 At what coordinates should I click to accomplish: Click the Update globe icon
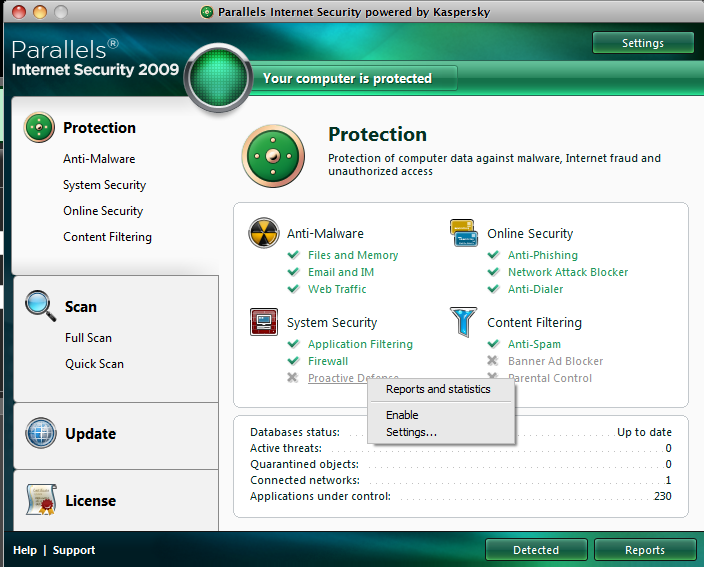coord(41,433)
